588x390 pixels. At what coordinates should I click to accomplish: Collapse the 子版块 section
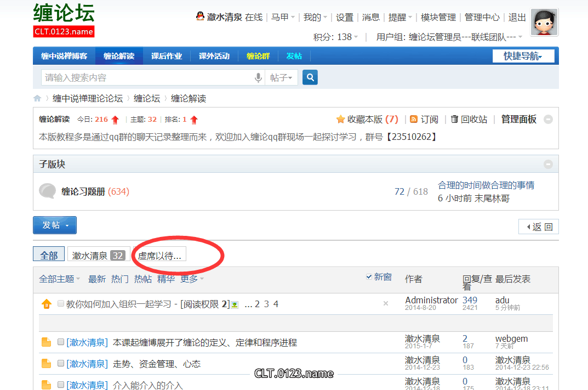coord(548,165)
